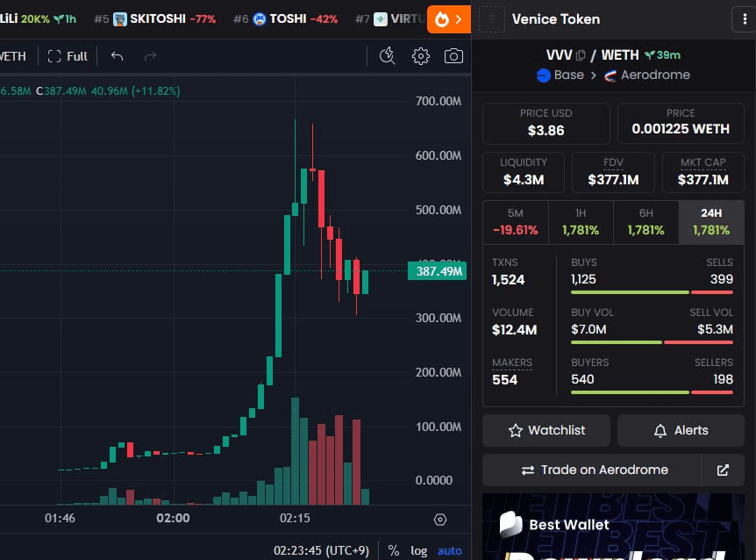Toggle auto scale on chart

449,550
